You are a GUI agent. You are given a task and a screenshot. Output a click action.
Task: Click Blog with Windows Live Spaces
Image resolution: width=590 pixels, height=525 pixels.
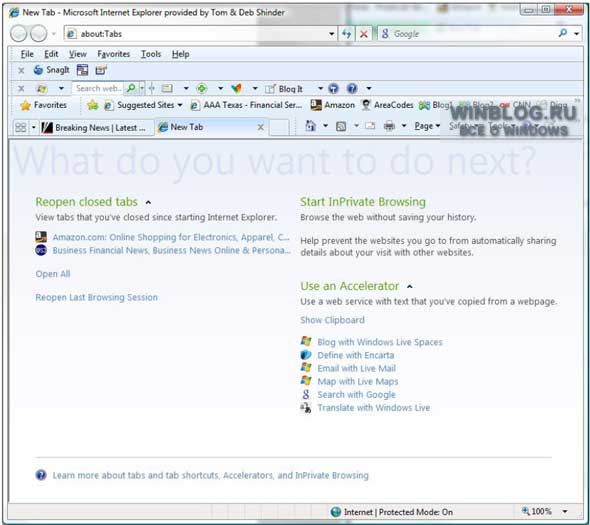click(x=380, y=342)
